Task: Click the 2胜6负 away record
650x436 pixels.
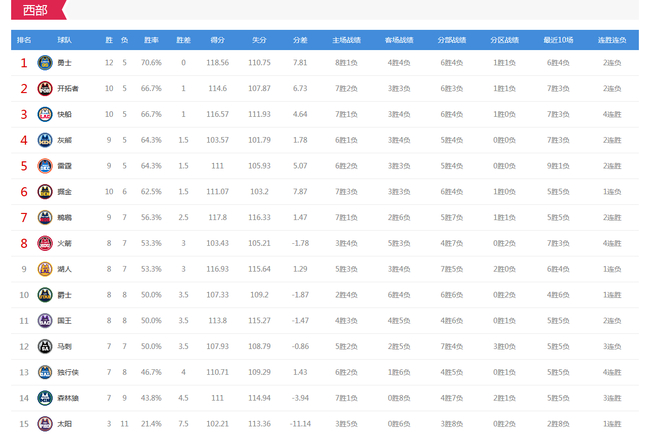Action: [x=399, y=217]
